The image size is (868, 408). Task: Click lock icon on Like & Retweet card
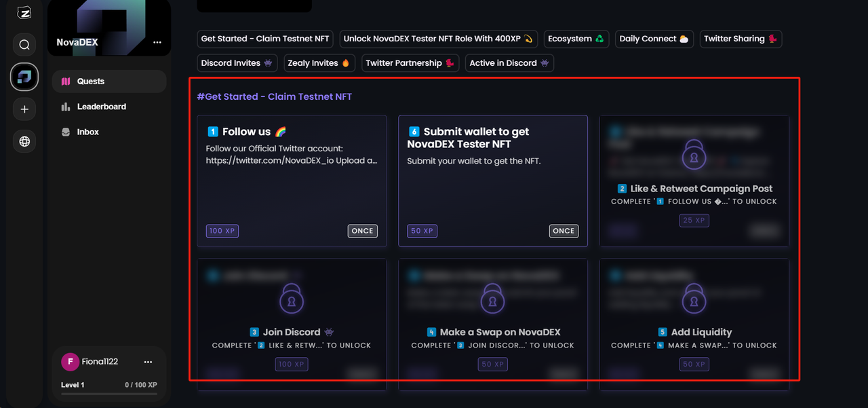pyautogui.click(x=694, y=155)
